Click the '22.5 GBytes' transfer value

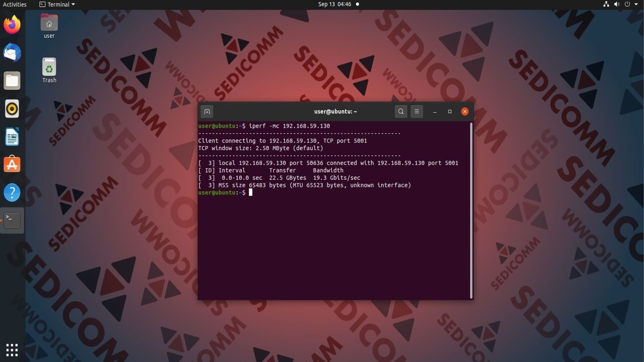pos(287,178)
